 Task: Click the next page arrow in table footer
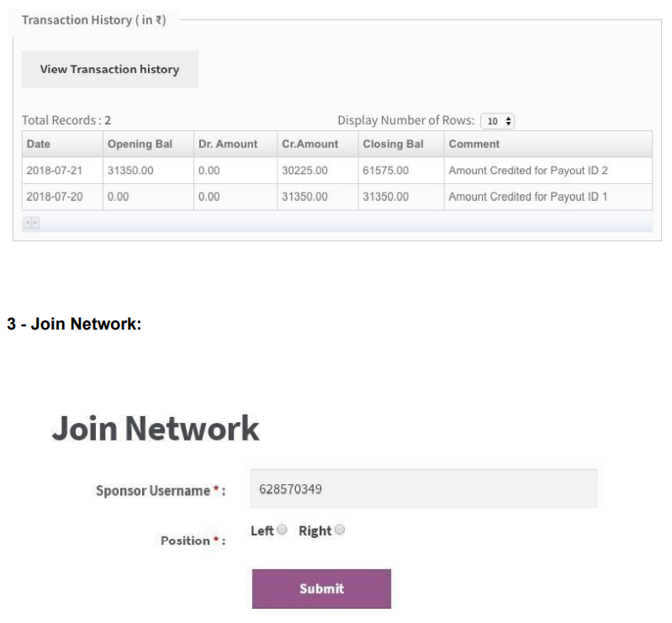[x=35, y=223]
